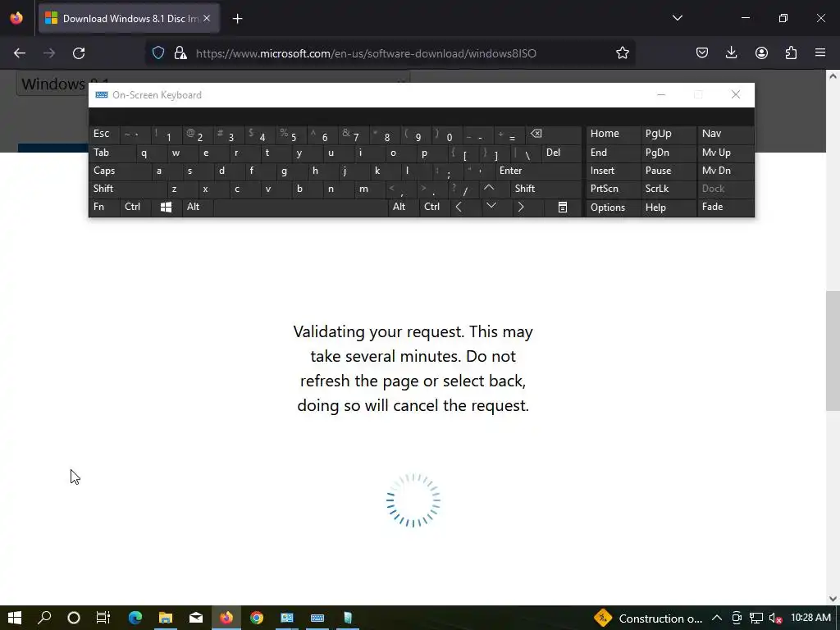Toggle the left Alt key
840x630 pixels.
(x=198, y=208)
